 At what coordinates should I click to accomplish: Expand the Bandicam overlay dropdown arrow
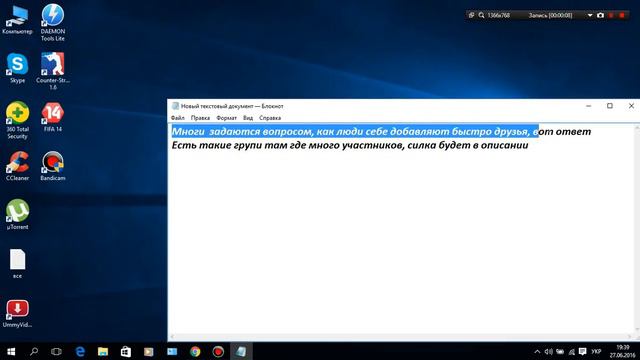click(x=590, y=15)
